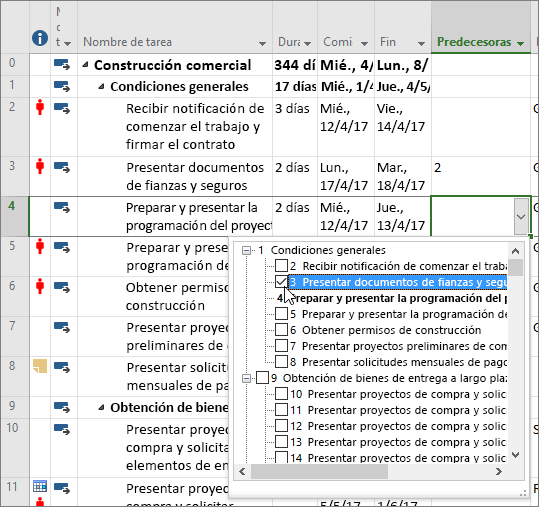Click the blue info indicator column header
The width and height of the screenshot is (539, 507).
40,37
